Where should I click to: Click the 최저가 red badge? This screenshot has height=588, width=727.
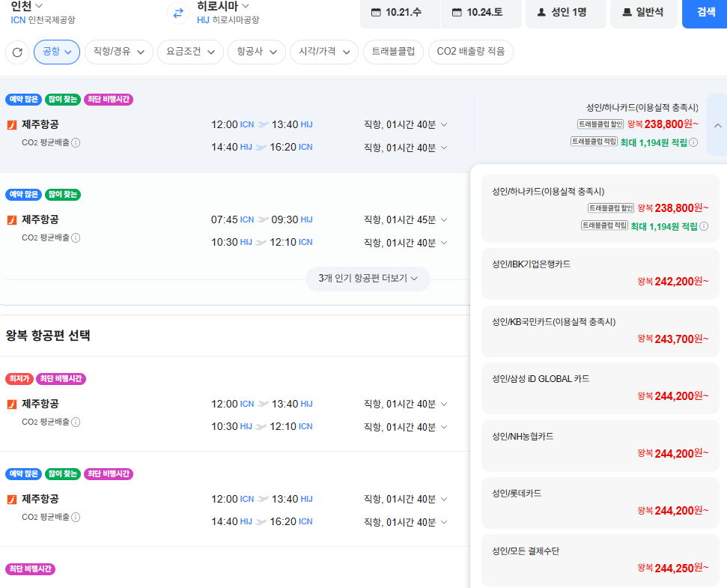(x=19, y=379)
